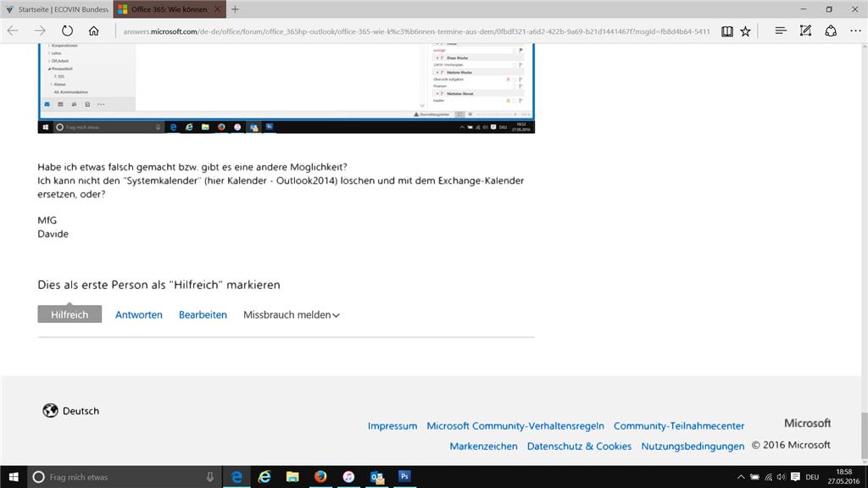Check the battery status icon
The image size is (868, 488).
coord(754,477)
